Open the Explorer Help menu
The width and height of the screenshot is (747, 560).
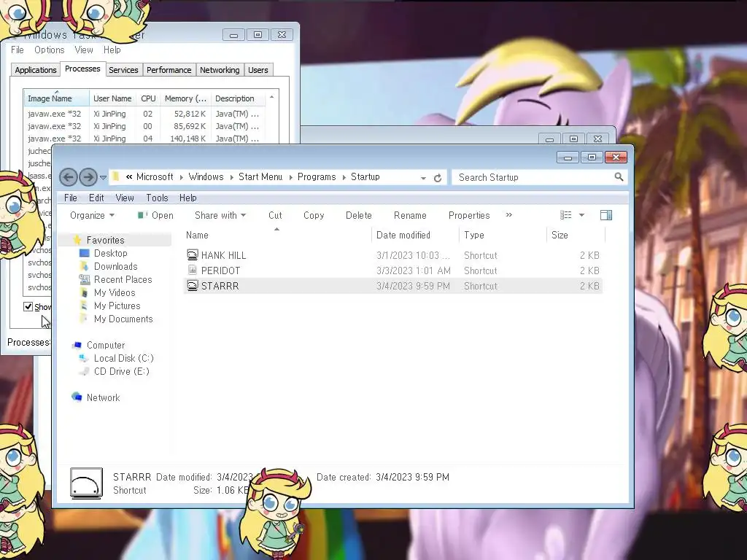(x=187, y=198)
